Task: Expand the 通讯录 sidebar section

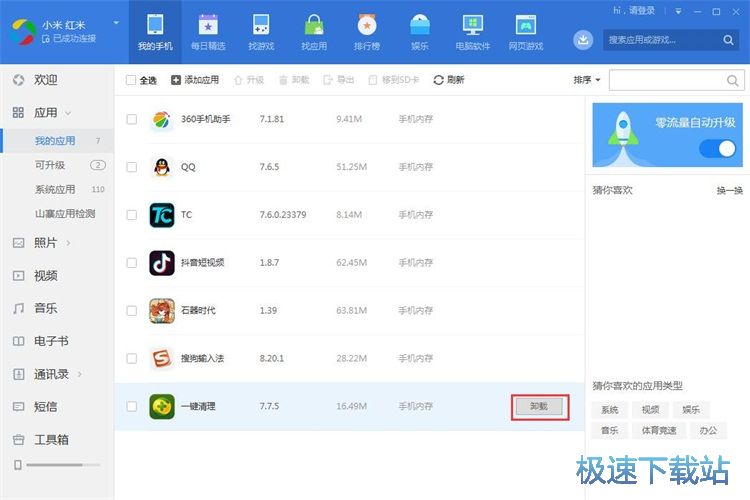Action: click(x=79, y=374)
